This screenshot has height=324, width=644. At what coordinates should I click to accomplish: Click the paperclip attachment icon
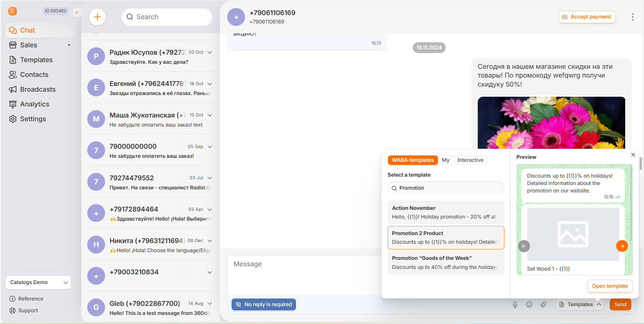pyautogui.click(x=543, y=305)
